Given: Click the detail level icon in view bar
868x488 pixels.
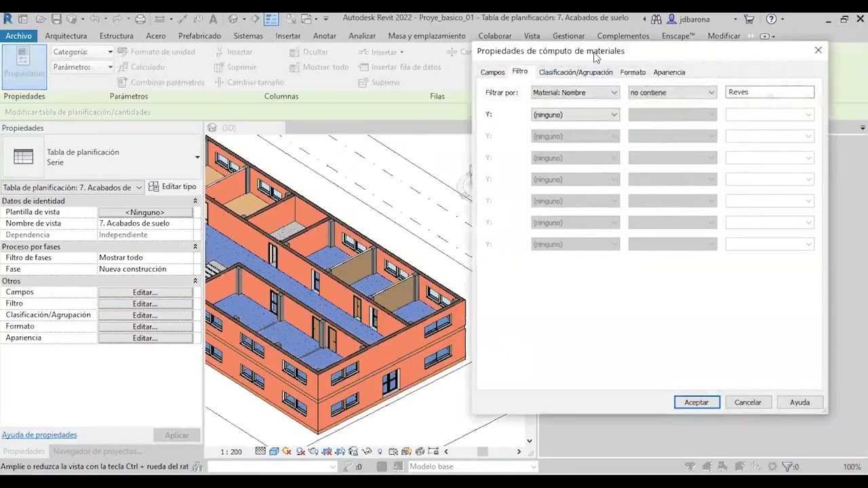Looking at the screenshot, I should coord(261,451).
